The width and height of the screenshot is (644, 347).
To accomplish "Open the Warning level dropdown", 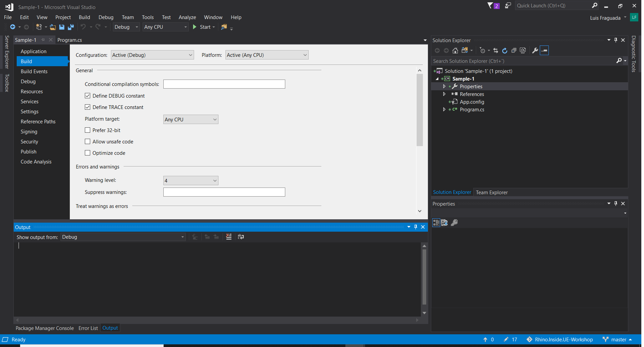I will (191, 181).
